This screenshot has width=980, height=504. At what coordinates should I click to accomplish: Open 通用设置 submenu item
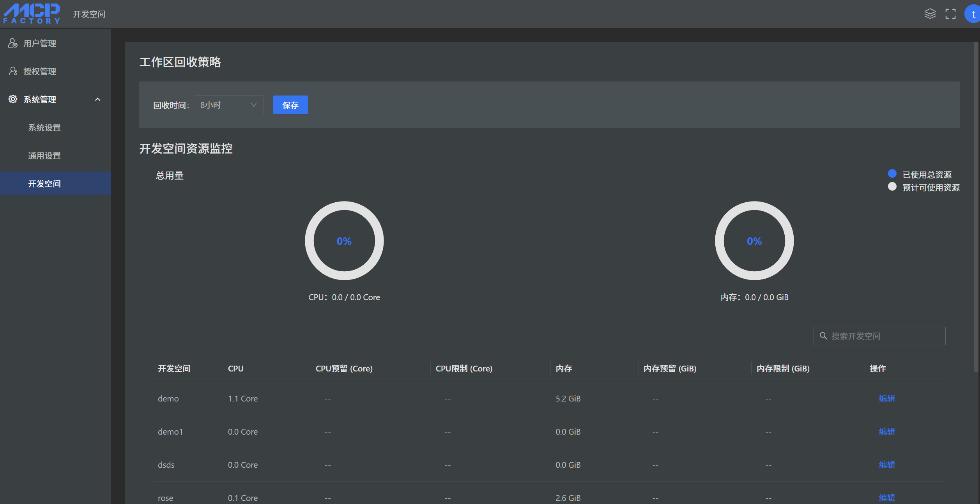(44, 156)
